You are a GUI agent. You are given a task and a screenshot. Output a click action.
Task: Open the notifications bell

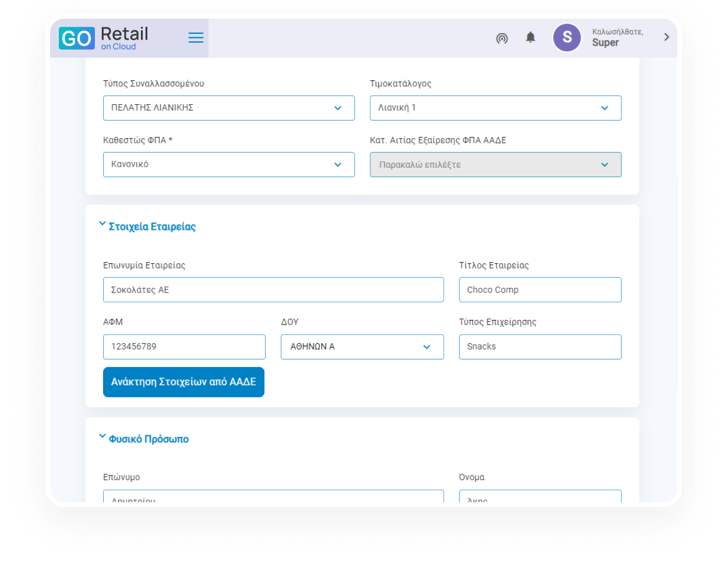tap(530, 38)
